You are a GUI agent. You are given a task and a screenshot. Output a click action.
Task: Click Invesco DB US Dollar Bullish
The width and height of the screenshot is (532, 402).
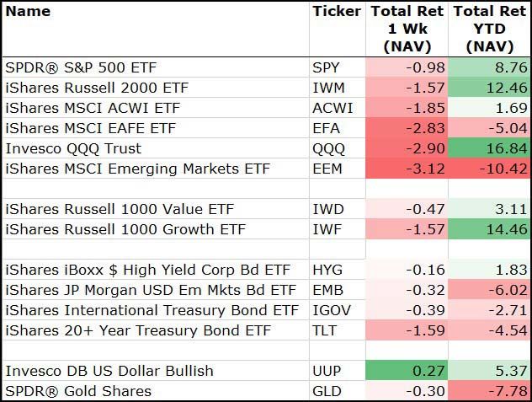tap(109, 371)
